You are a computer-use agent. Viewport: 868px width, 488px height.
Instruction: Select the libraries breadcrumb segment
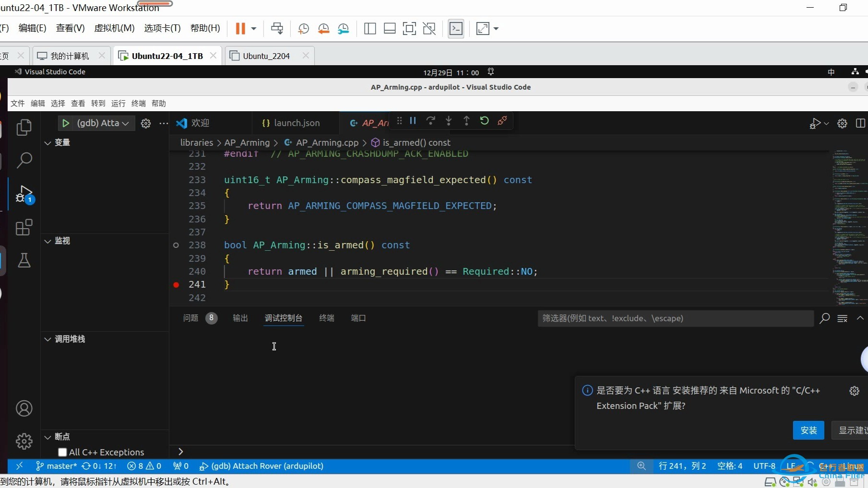pyautogui.click(x=197, y=143)
